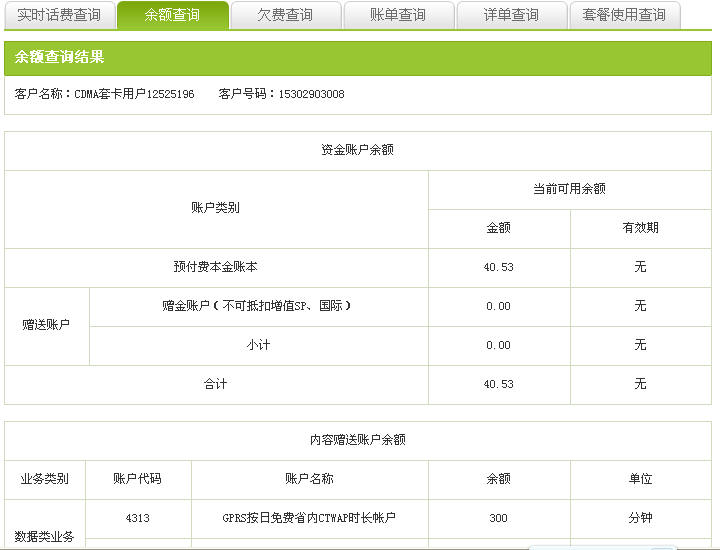Select account code 4313 cell
The image size is (720, 550).
[x=138, y=518]
